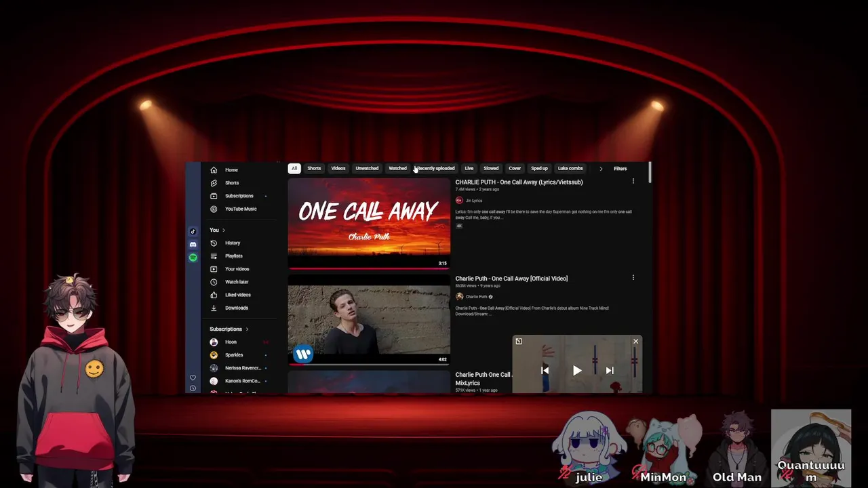
Task: Open the MixLyrics video title
Action: (x=483, y=379)
